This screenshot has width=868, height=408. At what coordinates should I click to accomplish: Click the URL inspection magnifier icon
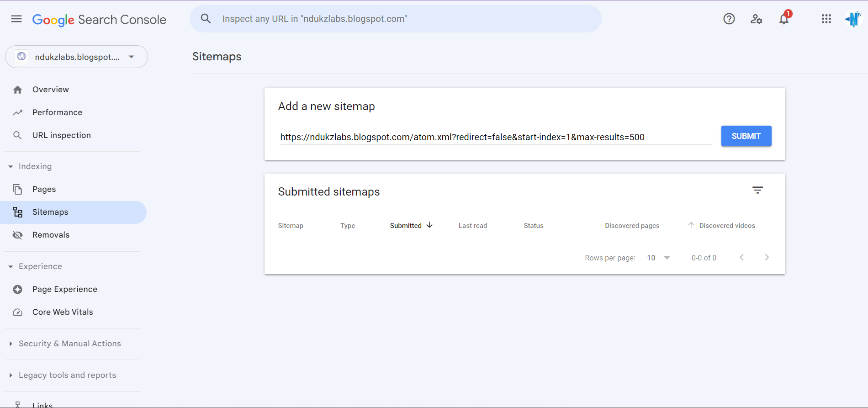click(17, 135)
